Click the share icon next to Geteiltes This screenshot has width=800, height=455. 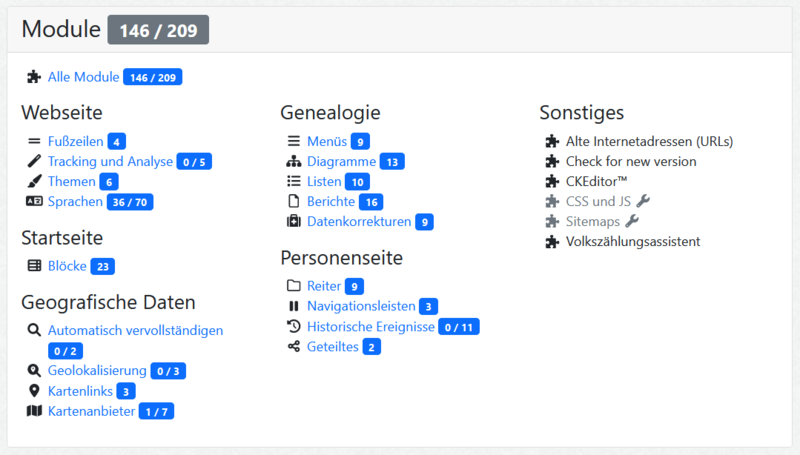(x=293, y=347)
